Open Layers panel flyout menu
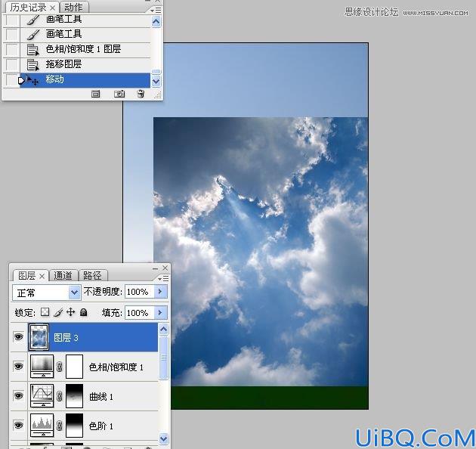Image resolution: width=476 pixels, height=449 pixels. click(163, 278)
